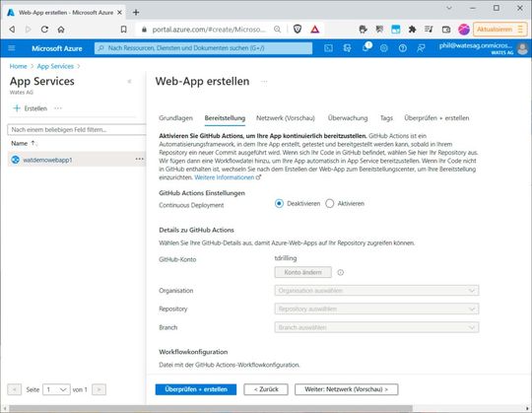Viewport: 532px width, 413px height.
Task: Open directories and subscriptions filter icon
Action: (347, 48)
